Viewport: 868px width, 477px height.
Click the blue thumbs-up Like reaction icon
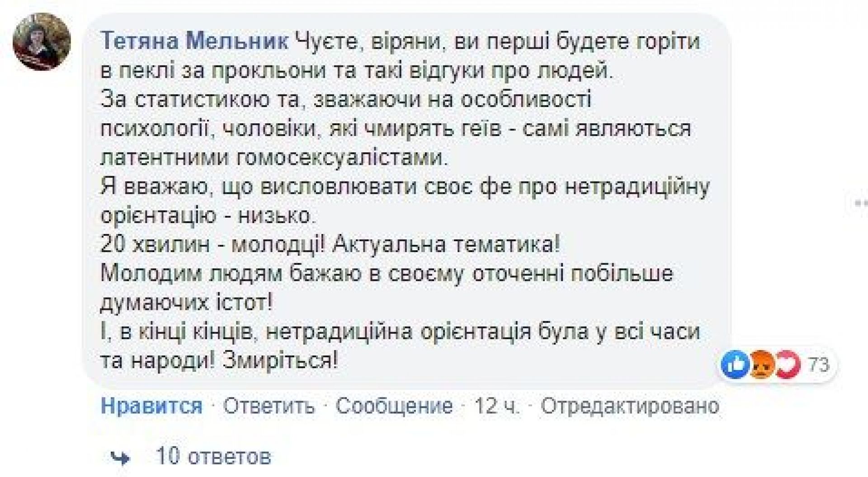pos(736,365)
